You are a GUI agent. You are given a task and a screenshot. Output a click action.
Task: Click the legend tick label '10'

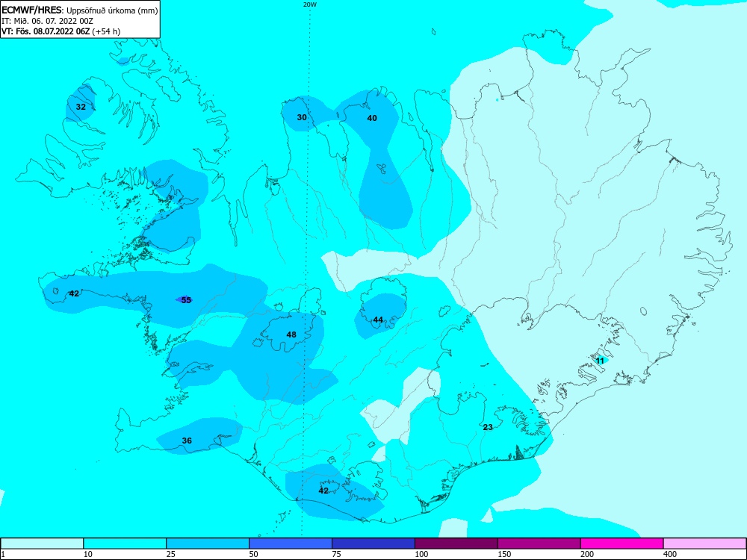(88, 554)
